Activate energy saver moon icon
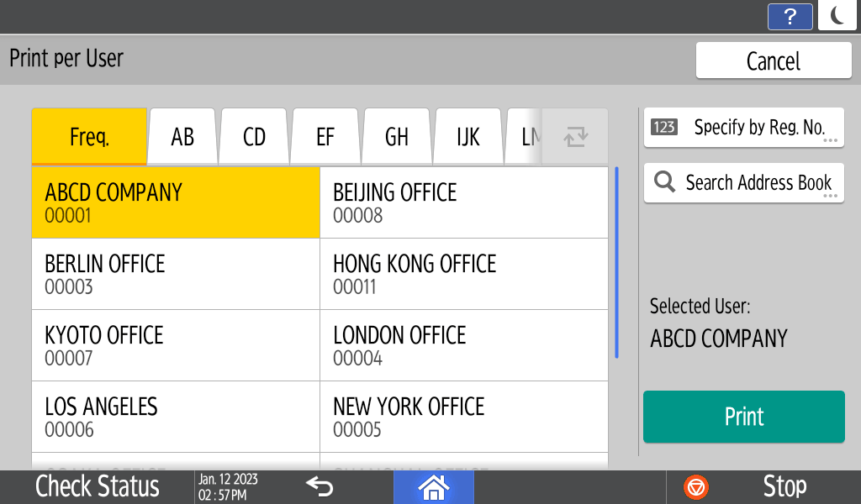Viewport: 861px width, 504px height. [x=837, y=16]
